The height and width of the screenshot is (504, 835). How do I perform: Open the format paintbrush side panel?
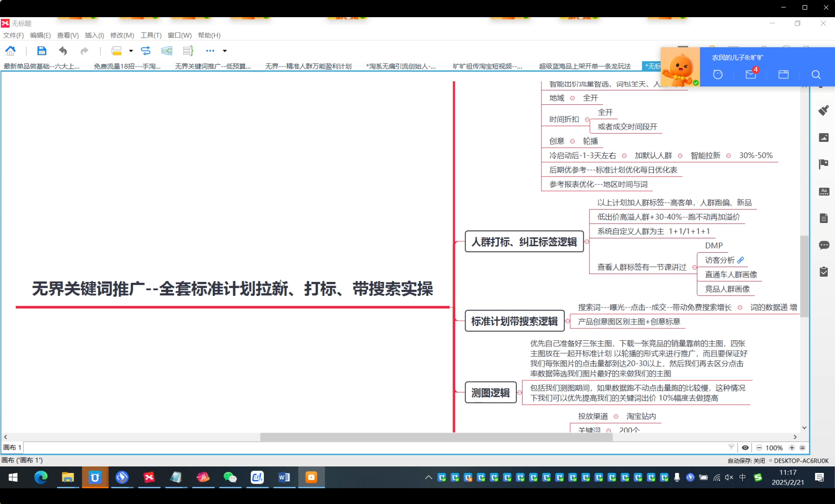click(x=823, y=110)
